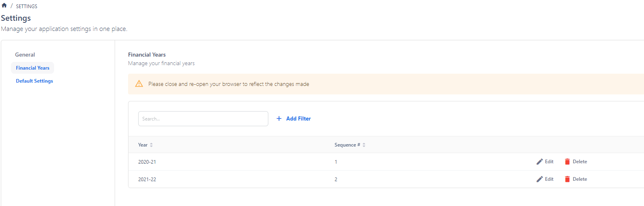Sort by Sequence # column arrows

click(x=364, y=145)
